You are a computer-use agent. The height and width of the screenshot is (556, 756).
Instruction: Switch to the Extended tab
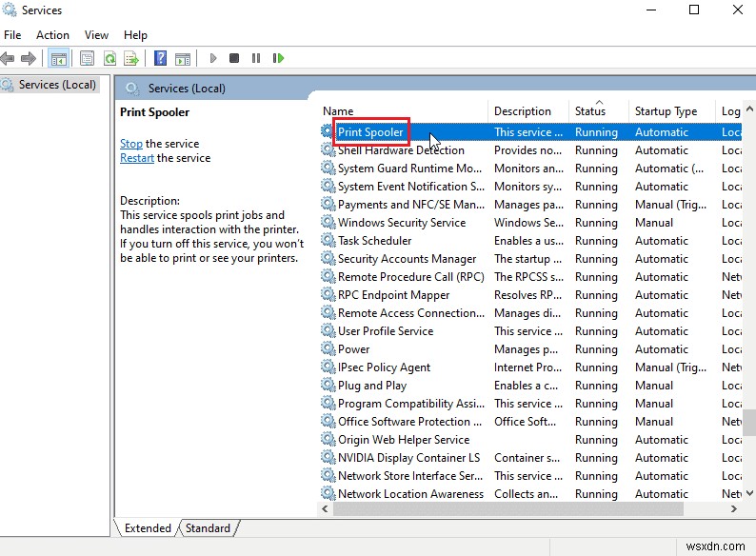click(x=148, y=528)
